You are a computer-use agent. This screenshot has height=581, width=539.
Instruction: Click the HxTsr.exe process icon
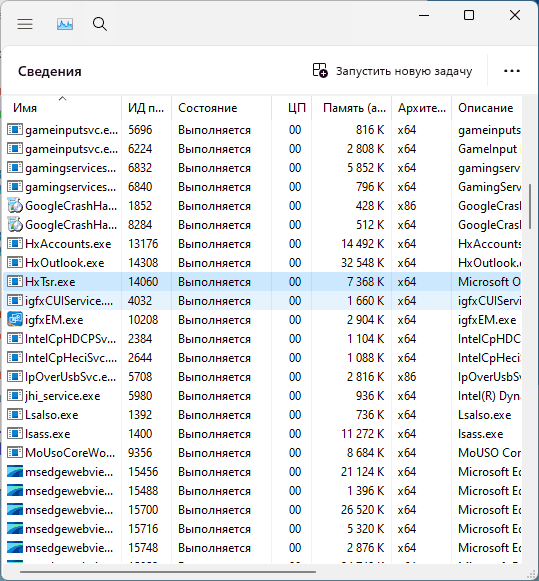click(15, 282)
